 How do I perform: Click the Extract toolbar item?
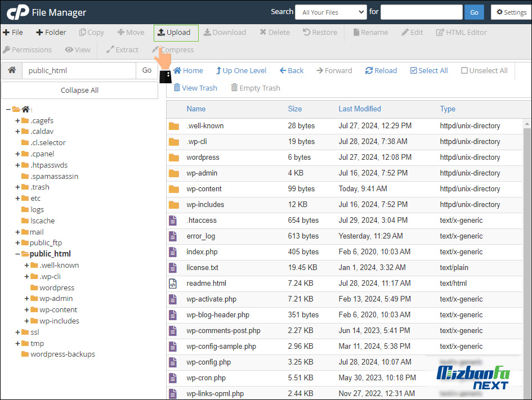click(122, 50)
